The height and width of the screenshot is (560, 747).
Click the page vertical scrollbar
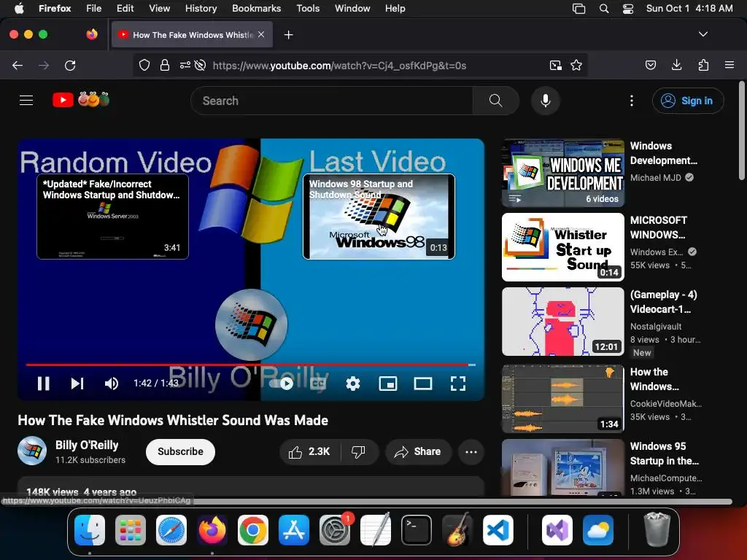741,131
